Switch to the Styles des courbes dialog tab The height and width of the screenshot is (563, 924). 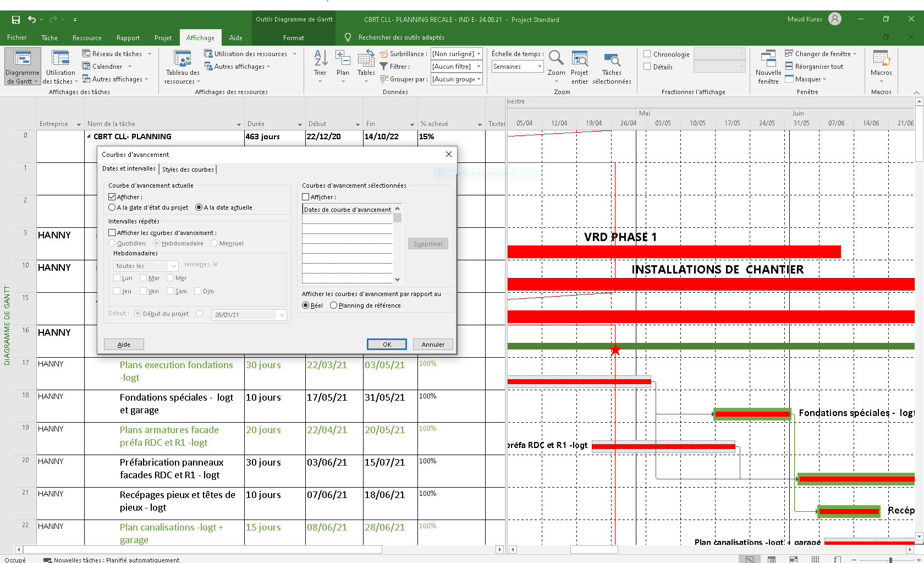(188, 170)
